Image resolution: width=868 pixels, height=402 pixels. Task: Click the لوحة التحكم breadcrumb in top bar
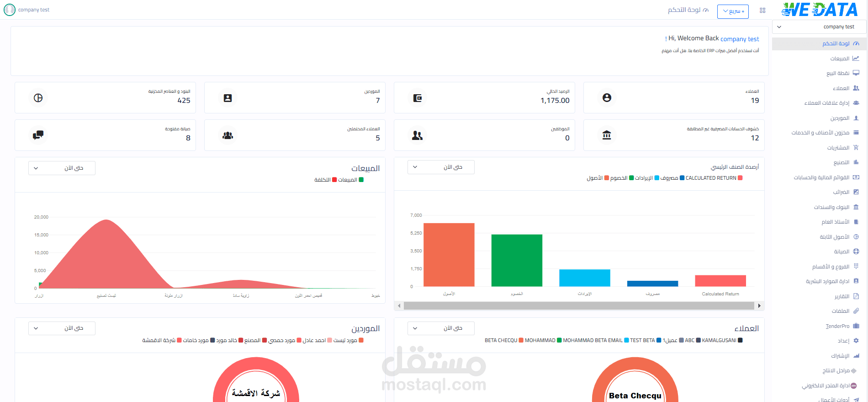tap(688, 10)
